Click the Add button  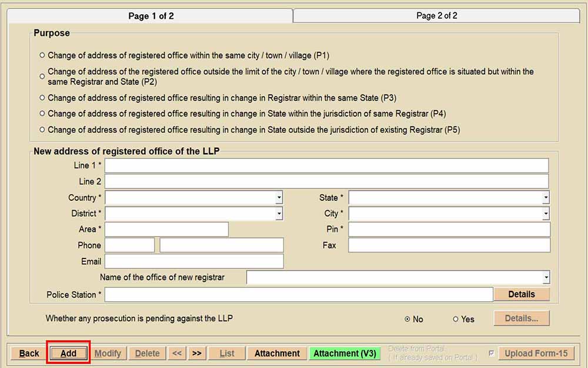pos(68,353)
